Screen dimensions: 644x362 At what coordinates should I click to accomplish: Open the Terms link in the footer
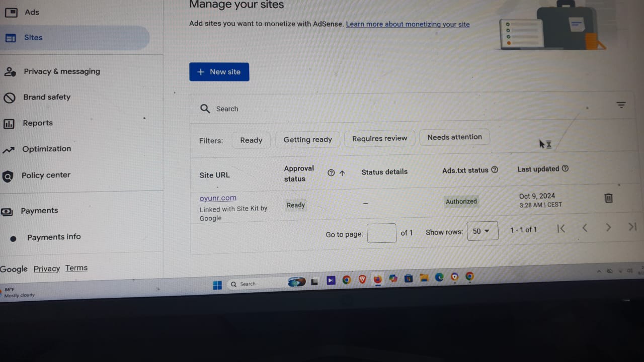pos(76,268)
